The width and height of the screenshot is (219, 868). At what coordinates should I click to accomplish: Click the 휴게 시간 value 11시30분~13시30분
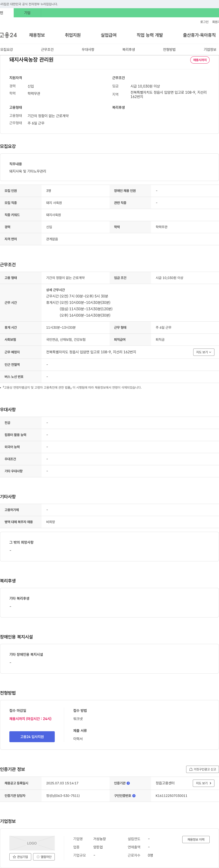coord(61,328)
